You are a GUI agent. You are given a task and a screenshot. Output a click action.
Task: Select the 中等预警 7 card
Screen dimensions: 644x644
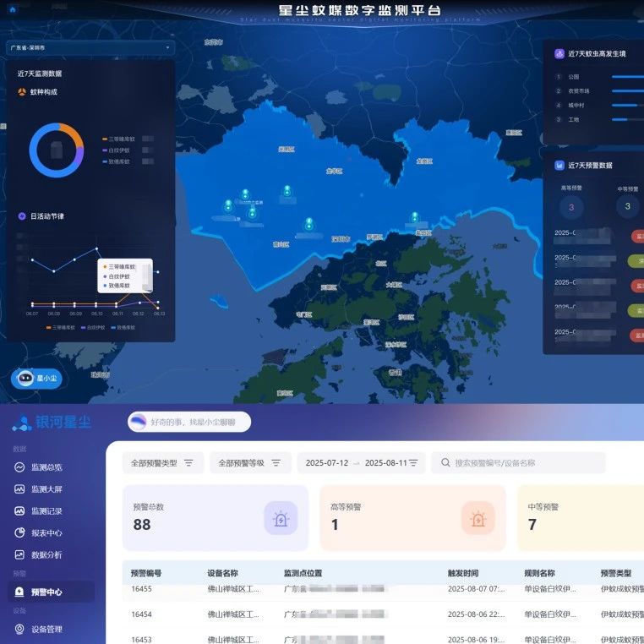pyautogui.click(x=581, y=518)
